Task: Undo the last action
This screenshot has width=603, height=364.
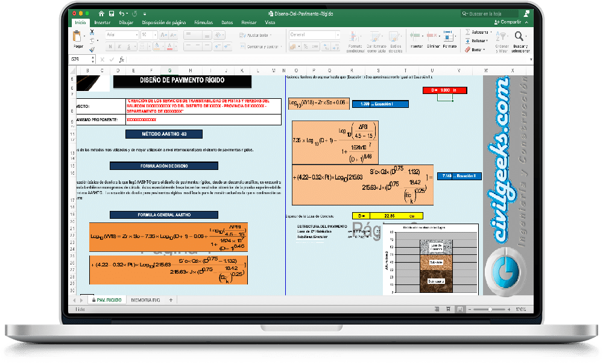Action: pos(122,14)
